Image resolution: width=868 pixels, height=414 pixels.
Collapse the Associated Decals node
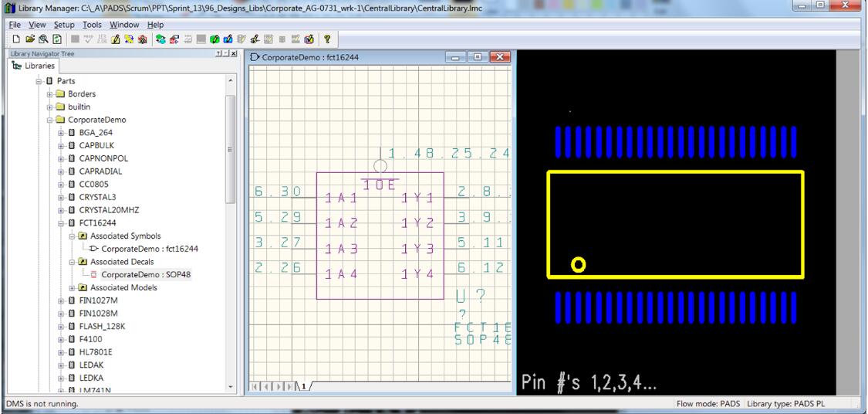click(72, 262)
